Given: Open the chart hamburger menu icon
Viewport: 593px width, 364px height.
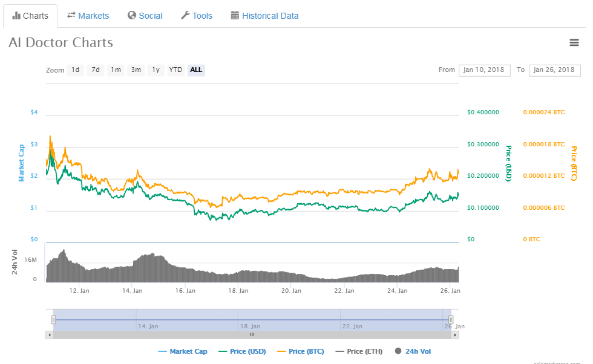Looking at the screenshot, I should [x=574, y=43].
